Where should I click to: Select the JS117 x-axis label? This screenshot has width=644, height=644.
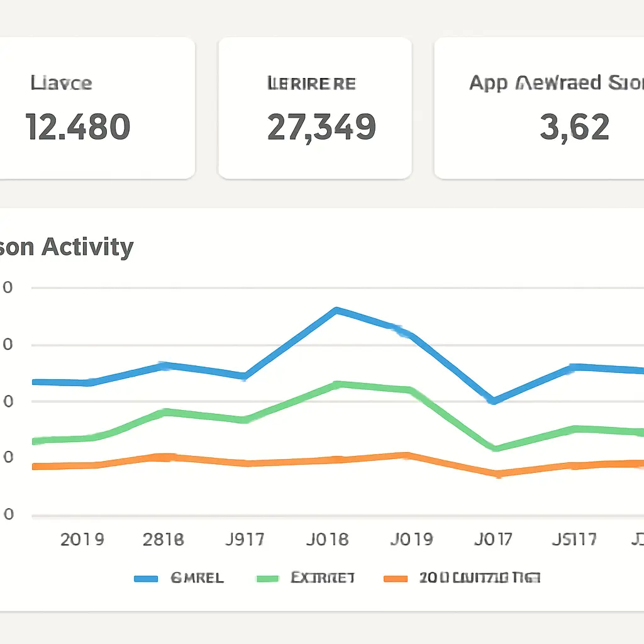574,540
